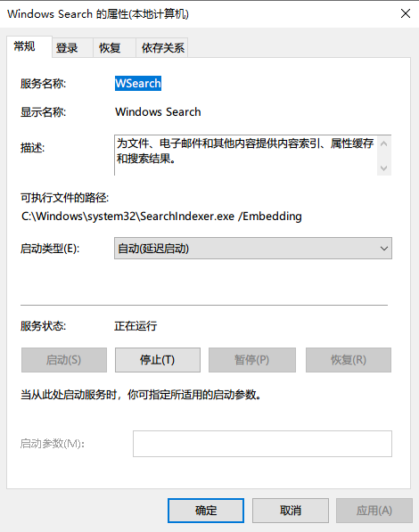Select the 依存关系 tab

coord(162,47)
